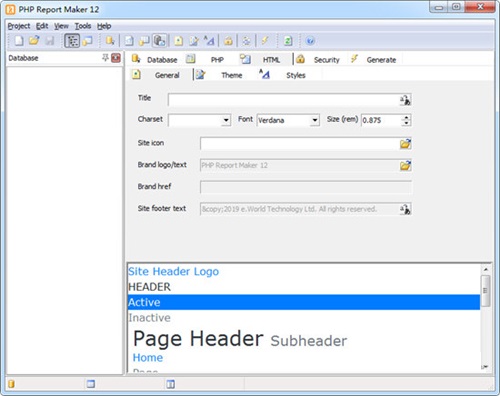Go to the Generate tab
The width and height of the screenshot is (500, 396).
click(x=374, y=60)
